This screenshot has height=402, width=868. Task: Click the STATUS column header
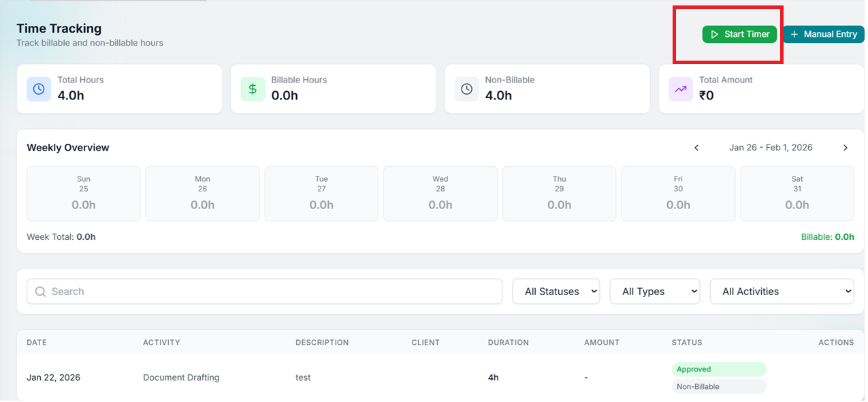tap(687, 343)
